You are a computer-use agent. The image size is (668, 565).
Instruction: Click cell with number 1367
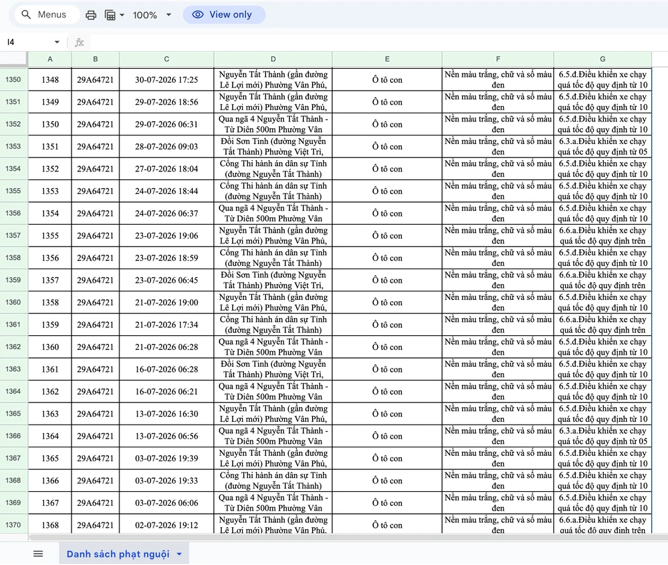coord(50,503)
